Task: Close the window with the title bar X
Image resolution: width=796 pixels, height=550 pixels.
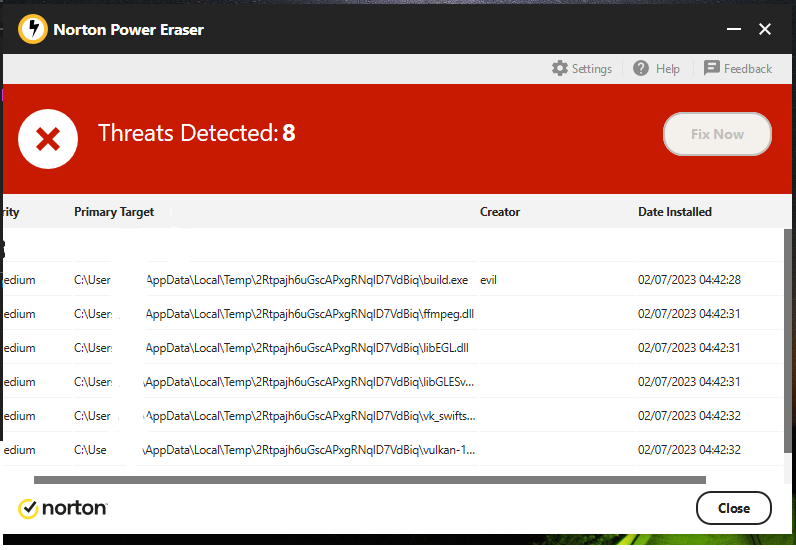Action: (765, 29)
